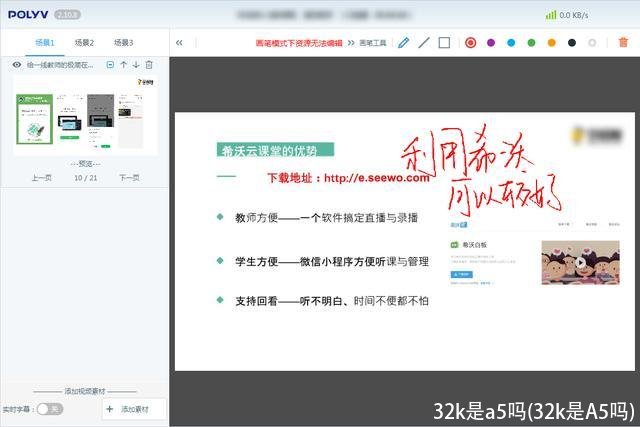Clear drawings with the trash icon
Viewport: 640px width, 427px height.
click(x=623, y=42)
